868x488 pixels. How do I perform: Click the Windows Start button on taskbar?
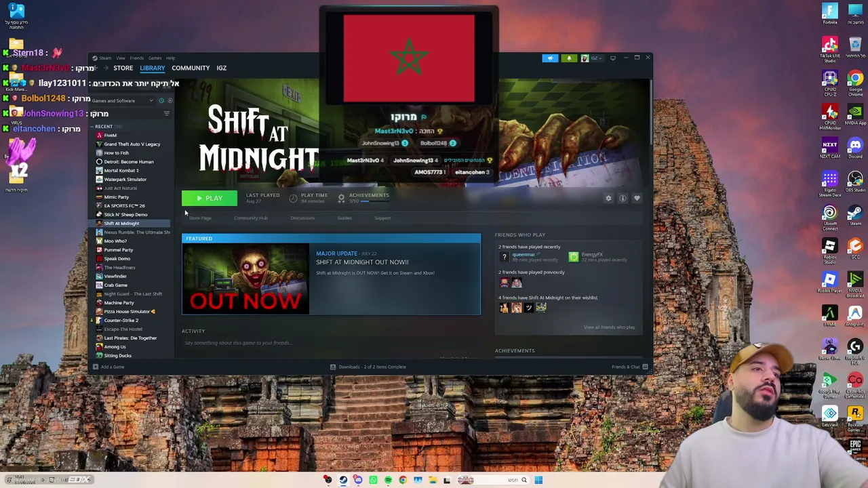[538, 480]
